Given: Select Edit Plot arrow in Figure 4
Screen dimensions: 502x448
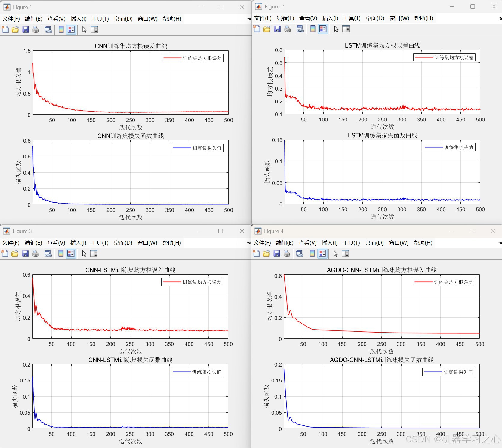Looking at the screenshot, I should tap(335, 253).
